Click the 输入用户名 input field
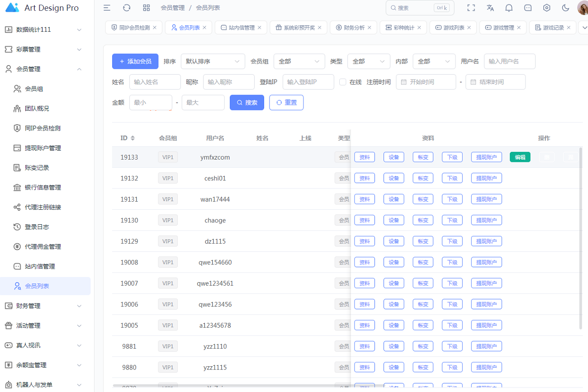The image size is (588, 392). coord(509,61)
